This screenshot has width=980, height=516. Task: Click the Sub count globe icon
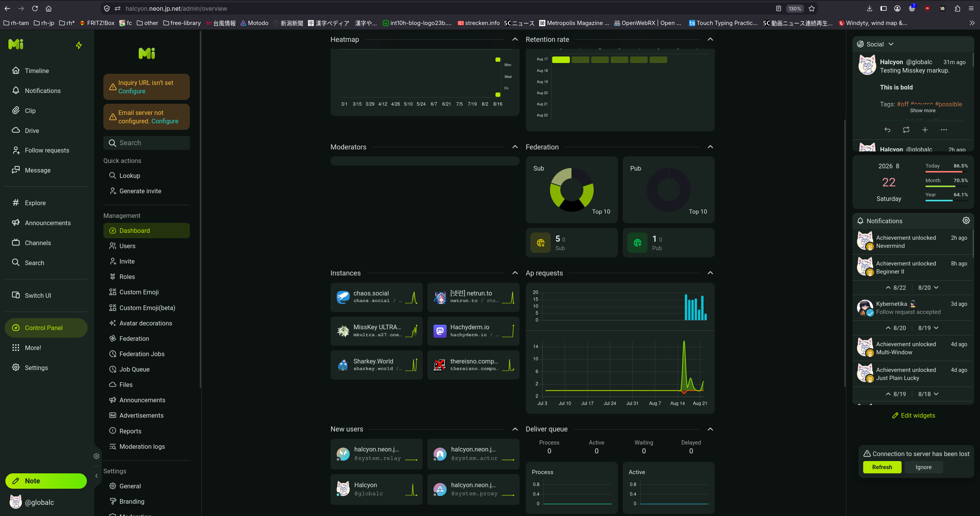coord(541,243)
